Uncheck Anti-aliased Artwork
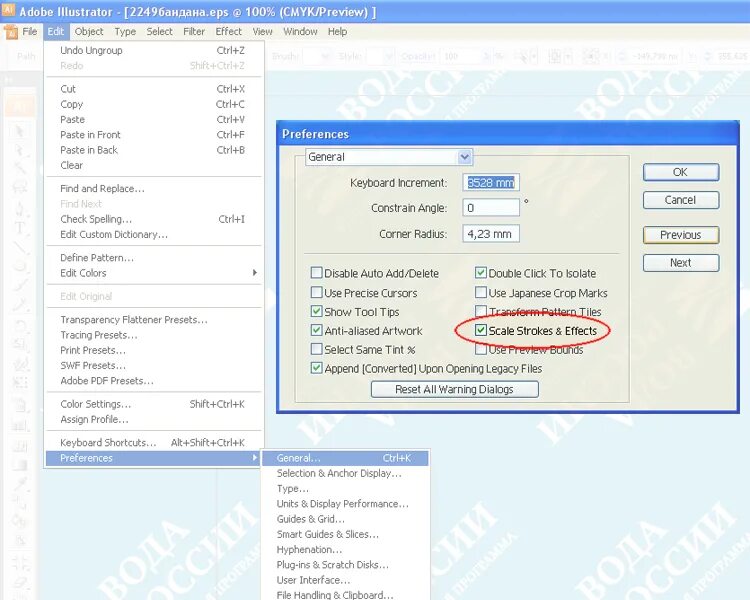The width and height of the screenshot is (750, 600). pos(316,330)
